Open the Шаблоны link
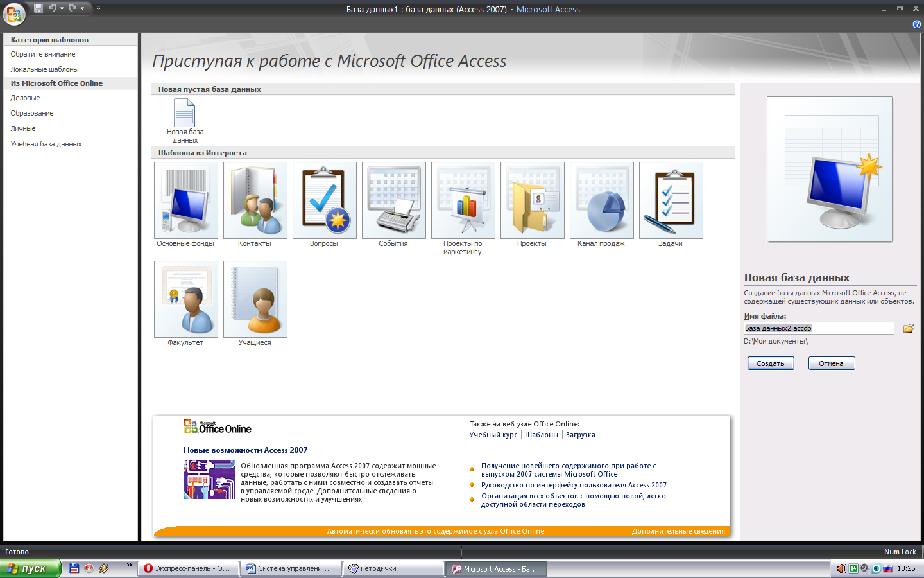Viewport: 924px width, 578px height. [x=542, y=435]
